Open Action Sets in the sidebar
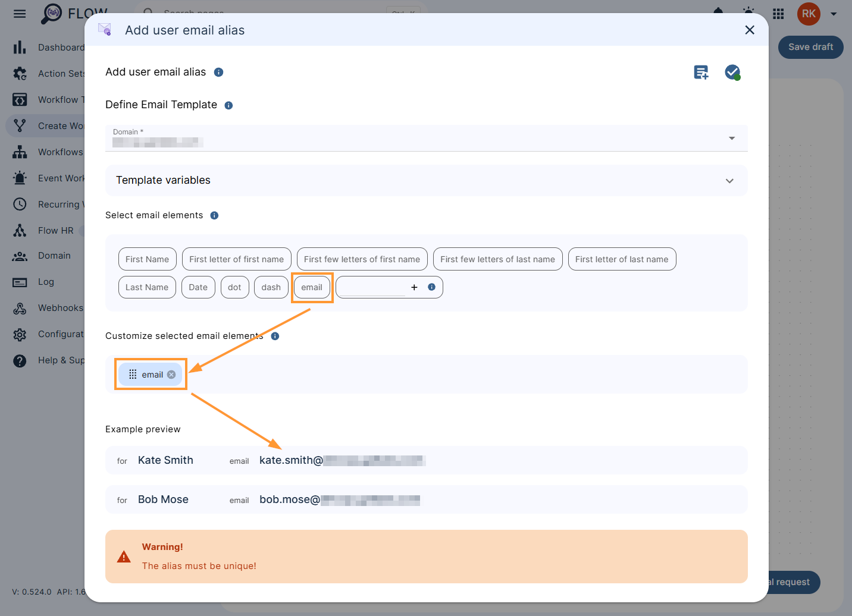The width and height of the screenshot is (852, 616). click(62, 74)
